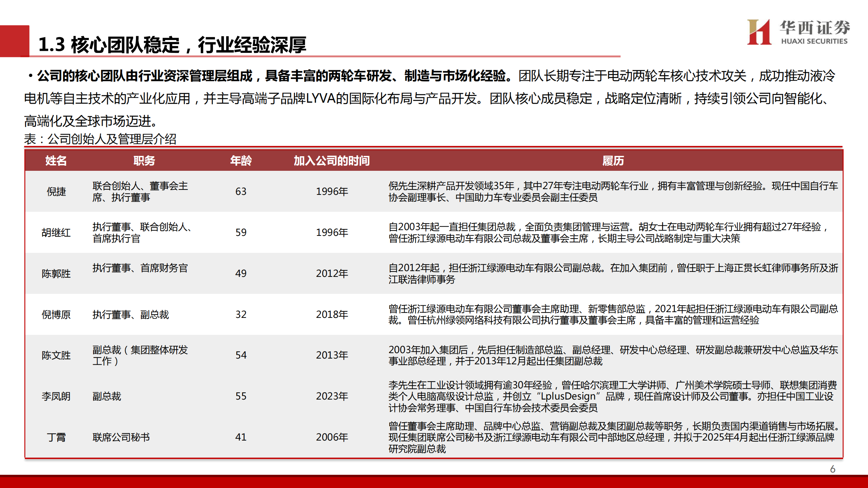Click the red square beside slide title
The image size is (868, 488).
point(15,41)
